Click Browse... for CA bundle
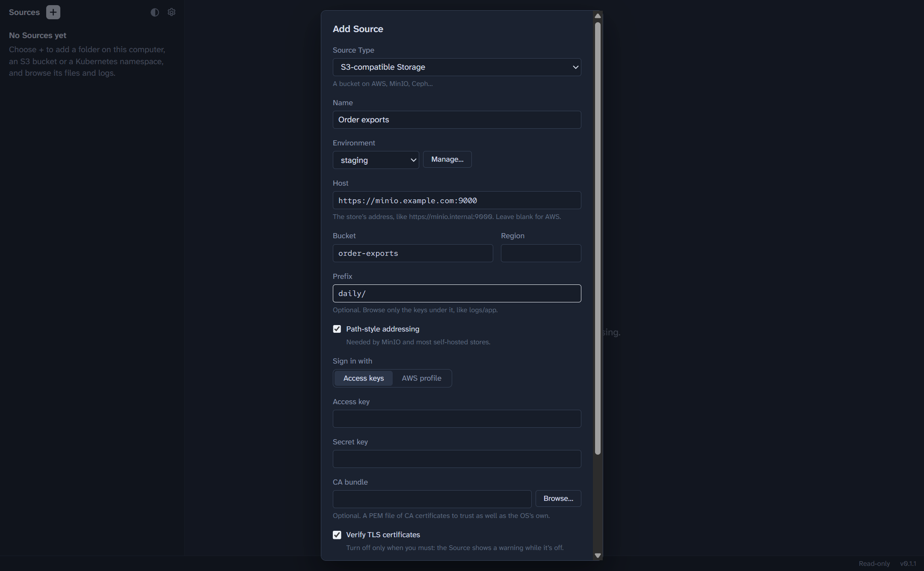The width and height of the screenshot is (924, 571). 558,498
